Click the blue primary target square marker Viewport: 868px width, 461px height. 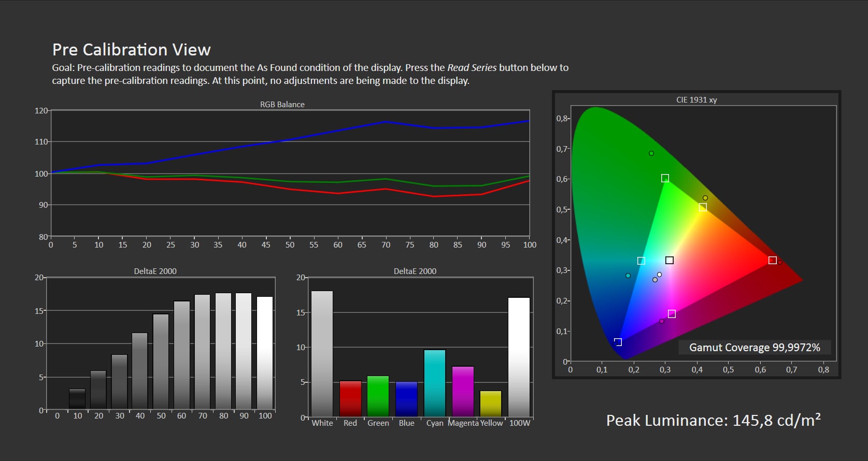tap(618, 342)
